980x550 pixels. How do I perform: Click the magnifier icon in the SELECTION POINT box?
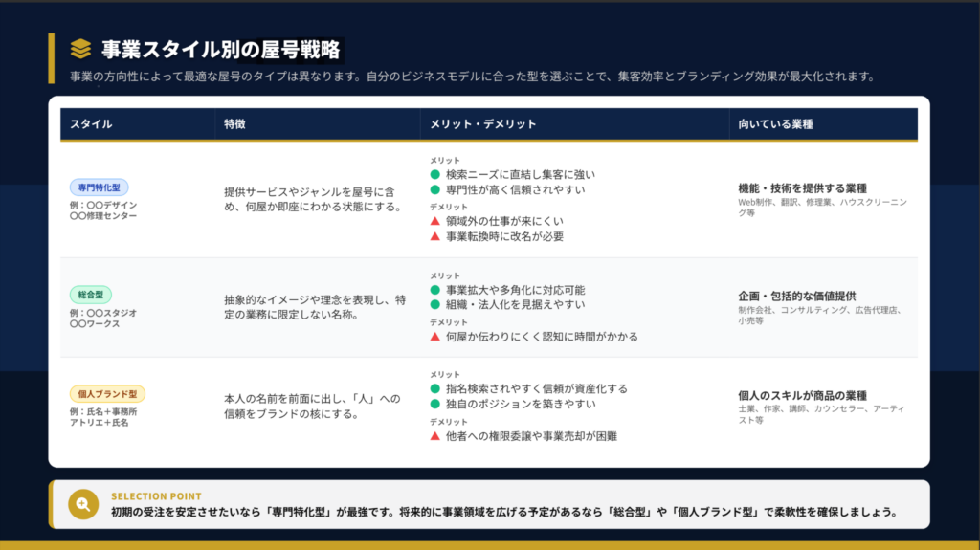(82, 505)
